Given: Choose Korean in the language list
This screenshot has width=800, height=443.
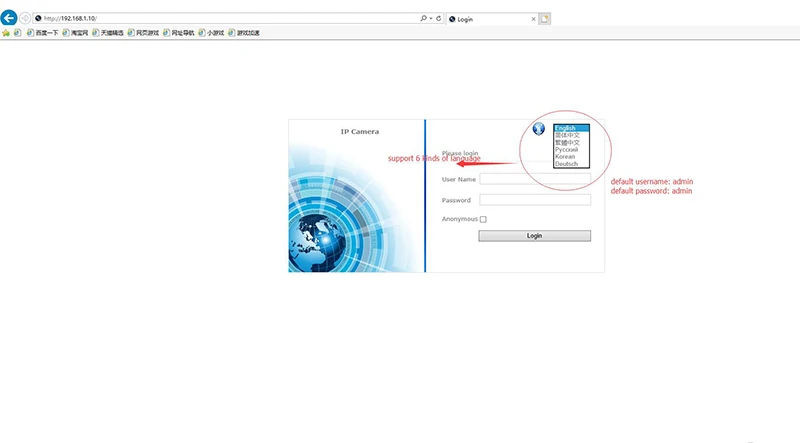Looking at the screenshot, I should tap(571, 157).
